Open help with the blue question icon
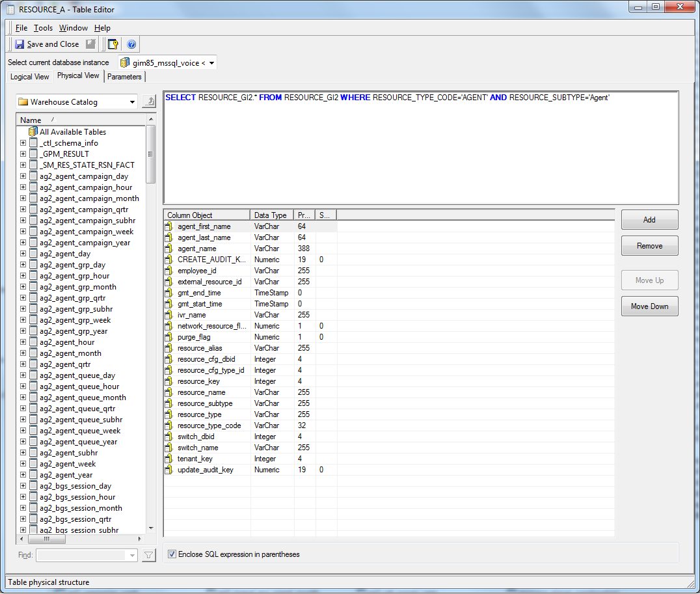 [131, 44]
